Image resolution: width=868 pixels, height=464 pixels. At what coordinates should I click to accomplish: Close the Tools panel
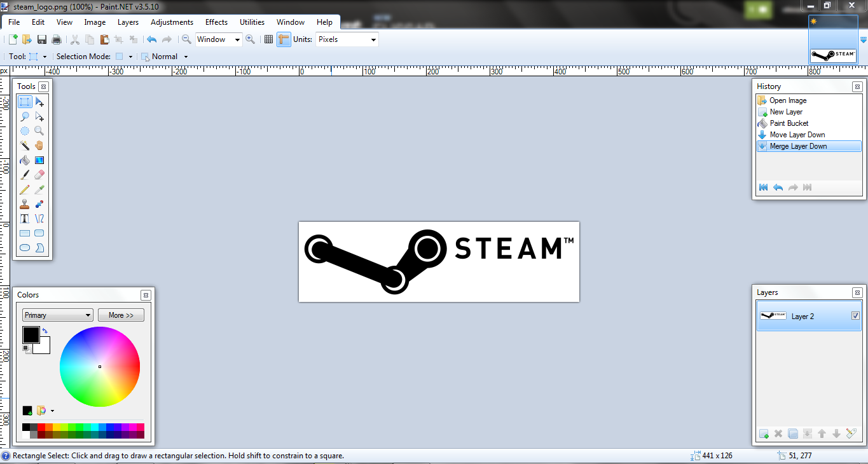43,86
